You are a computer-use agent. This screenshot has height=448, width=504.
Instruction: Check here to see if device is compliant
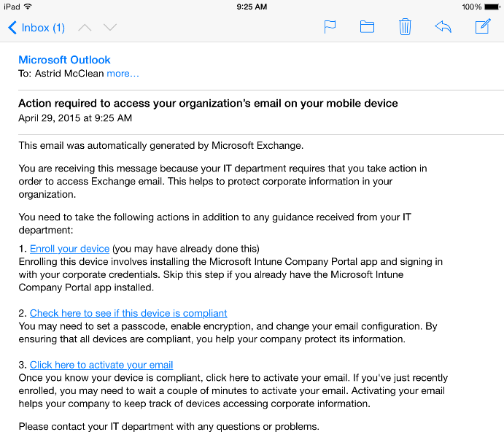[x=128, y=313]
